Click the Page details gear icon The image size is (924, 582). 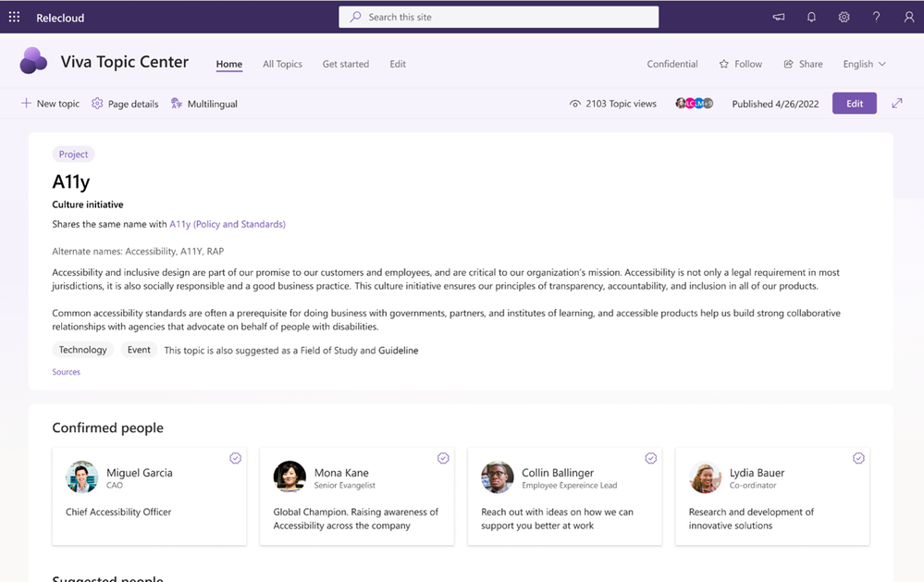coord(97,104)
